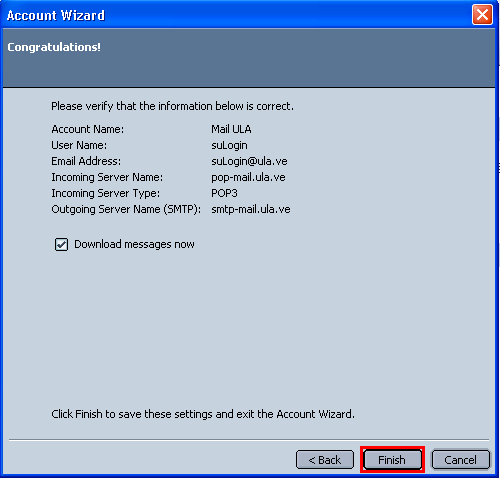The image size is (500, 478).
Task: Click the 'Email Address:' label
Action: 86,161
